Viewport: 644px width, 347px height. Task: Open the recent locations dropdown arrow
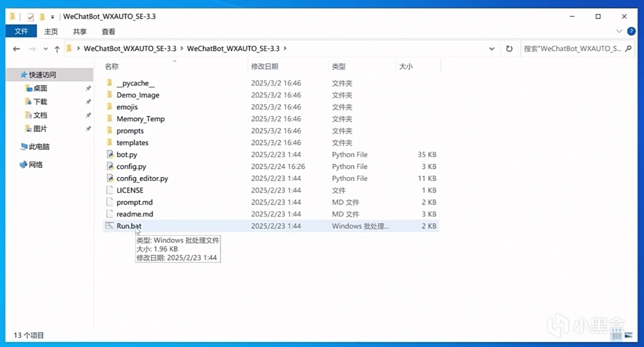pos(45,49)
